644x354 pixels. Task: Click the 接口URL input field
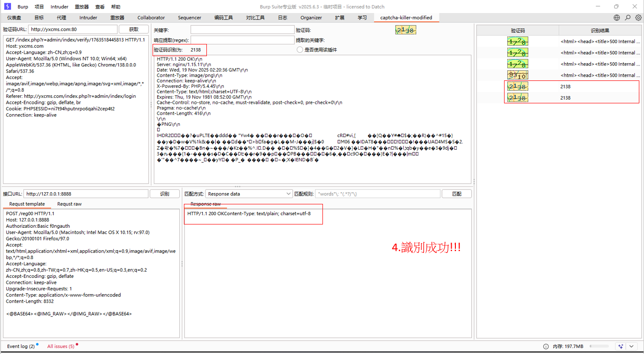pos(86,194)
